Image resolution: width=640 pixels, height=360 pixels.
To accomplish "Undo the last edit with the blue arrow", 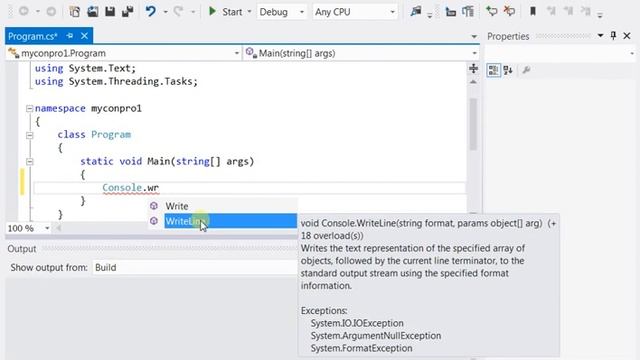I will pos(151,11).
